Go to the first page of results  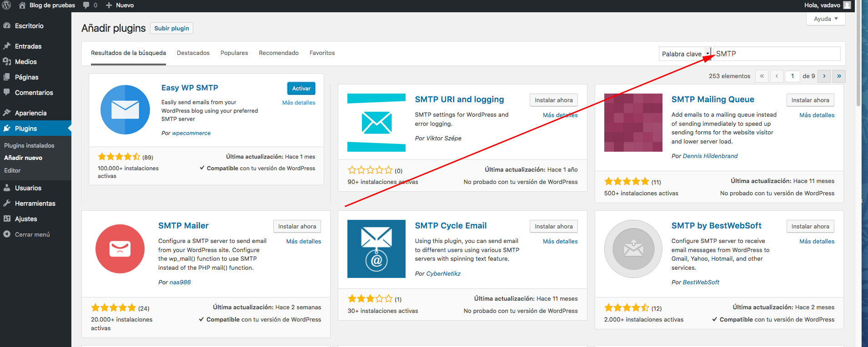click(x=762, y=76)
